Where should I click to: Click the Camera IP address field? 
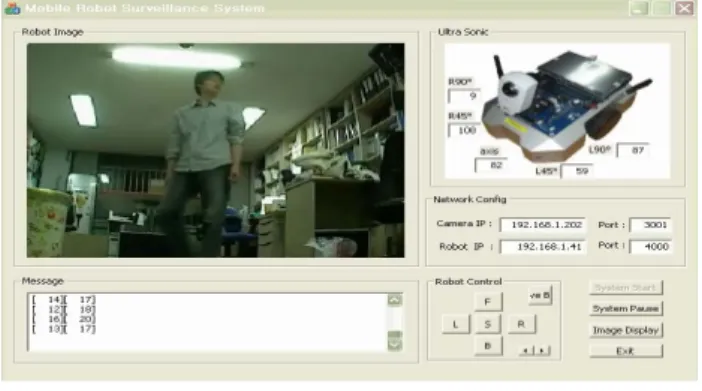click(543, 225)
